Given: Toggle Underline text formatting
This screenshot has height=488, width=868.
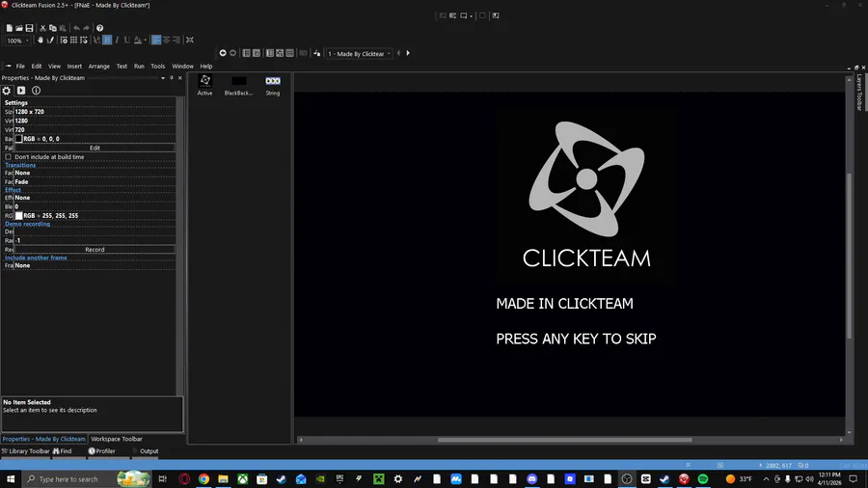Looking at the screenshot, I should (x=126, y=40).
